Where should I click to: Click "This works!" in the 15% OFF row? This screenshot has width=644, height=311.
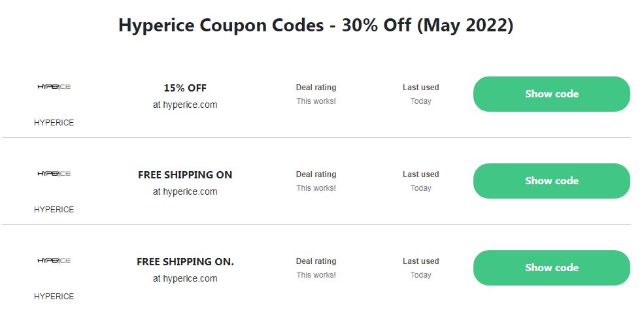[x=316, y=101]
